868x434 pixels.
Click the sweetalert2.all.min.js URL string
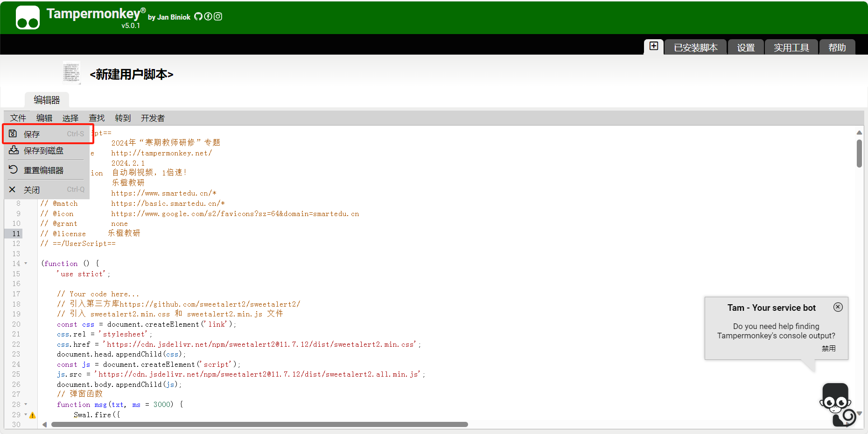[x=258, y=374]
